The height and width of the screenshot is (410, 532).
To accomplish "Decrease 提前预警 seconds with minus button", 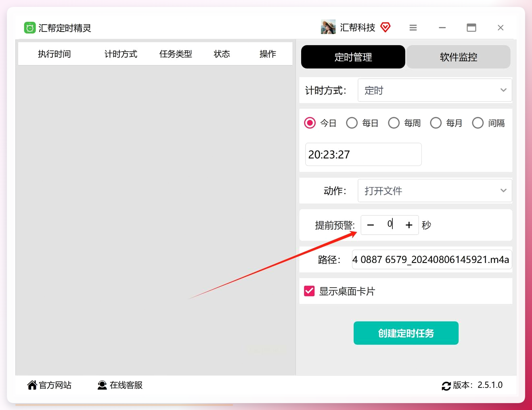I will (x=371, y=225).
